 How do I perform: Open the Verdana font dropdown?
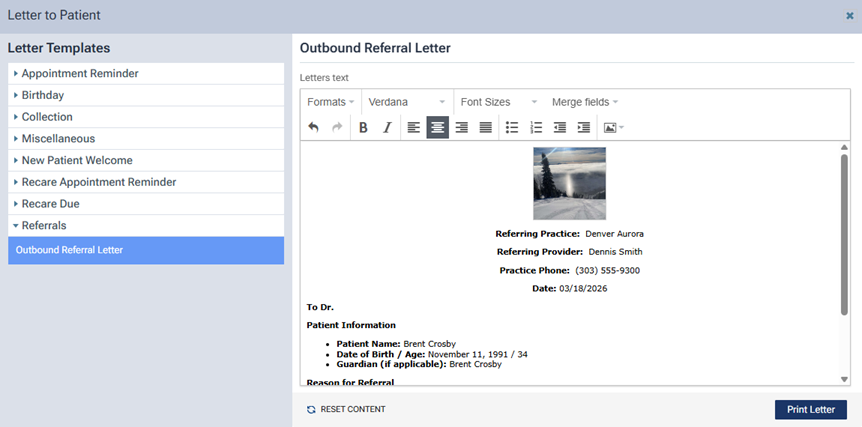406,102
